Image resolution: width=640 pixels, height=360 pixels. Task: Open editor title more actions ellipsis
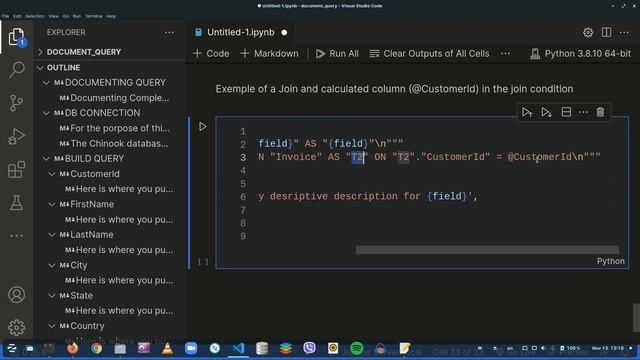coord(624,32)
